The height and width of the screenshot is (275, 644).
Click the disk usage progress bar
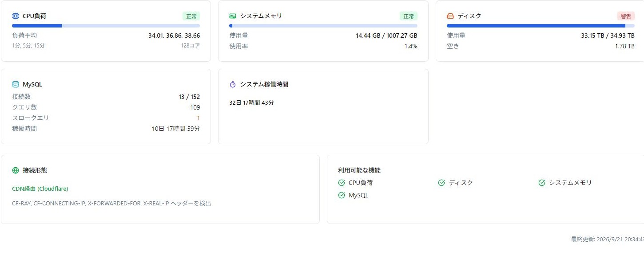[x=541, y=26]
